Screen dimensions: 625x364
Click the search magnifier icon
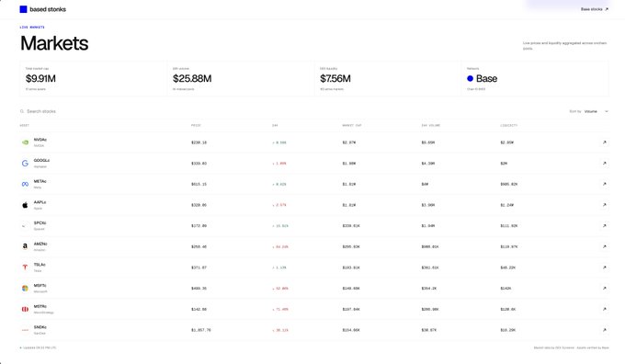click(x=22, y=111)
